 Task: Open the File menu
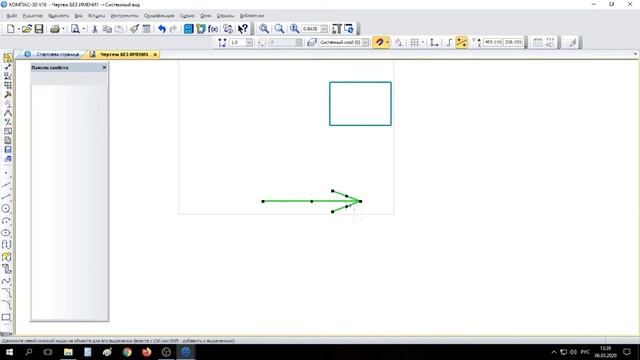tap(12, 16)
